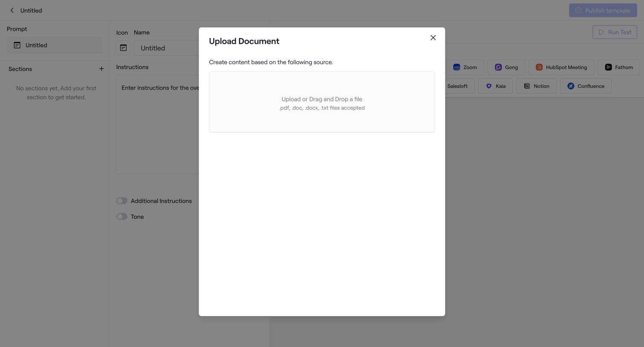Open the template icon picker
644x347 pixels.
click(x=123, y=48)
